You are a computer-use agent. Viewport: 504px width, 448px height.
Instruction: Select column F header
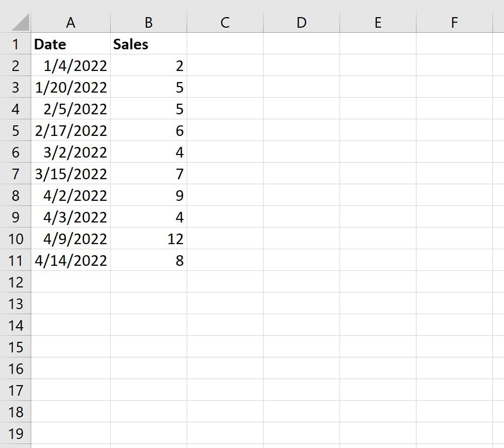(x=455, y=23)
